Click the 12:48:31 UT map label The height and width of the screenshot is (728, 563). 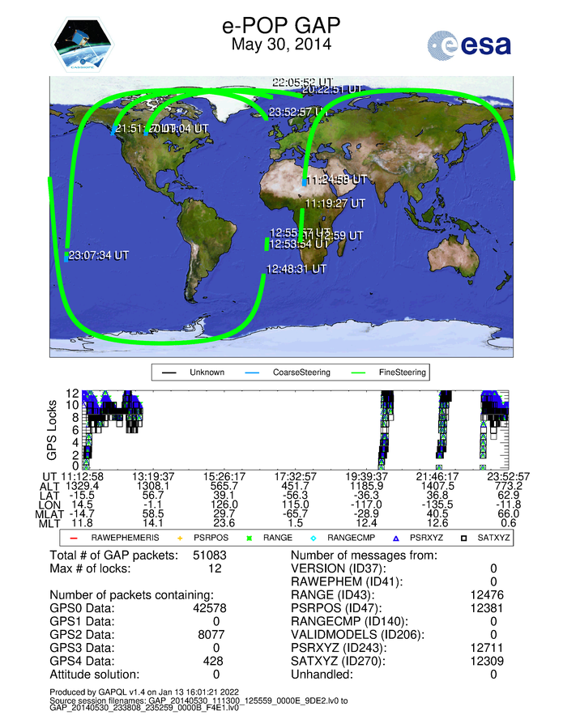(296, 269)
